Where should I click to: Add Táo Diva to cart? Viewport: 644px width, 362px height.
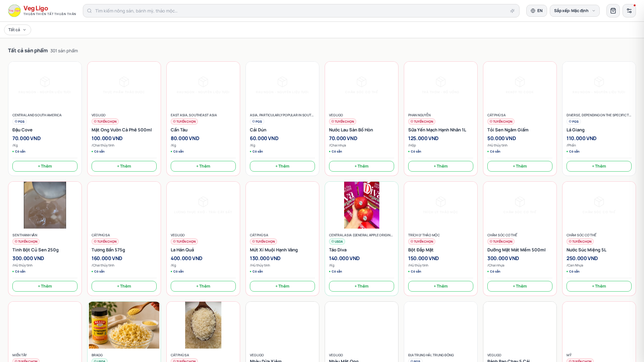pos(362,286)
